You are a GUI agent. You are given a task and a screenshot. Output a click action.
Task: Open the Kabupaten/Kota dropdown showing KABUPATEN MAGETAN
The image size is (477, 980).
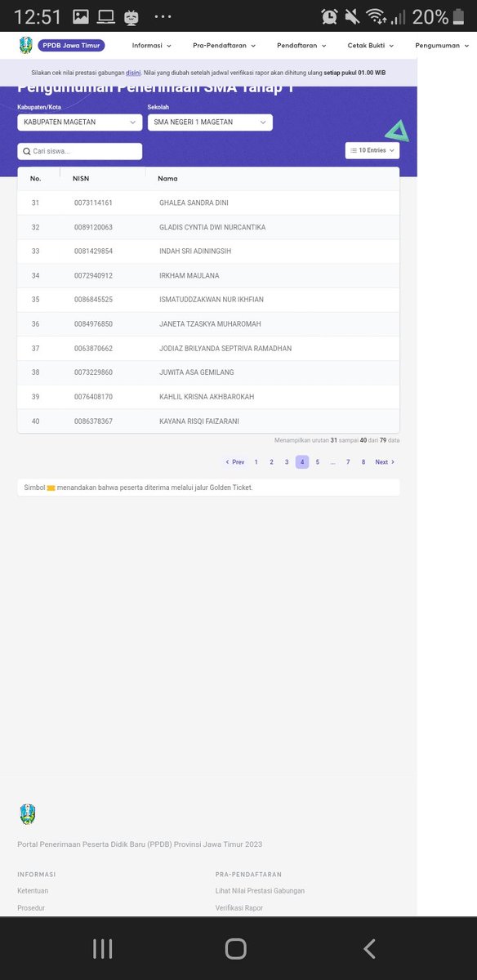pos(80,122)
